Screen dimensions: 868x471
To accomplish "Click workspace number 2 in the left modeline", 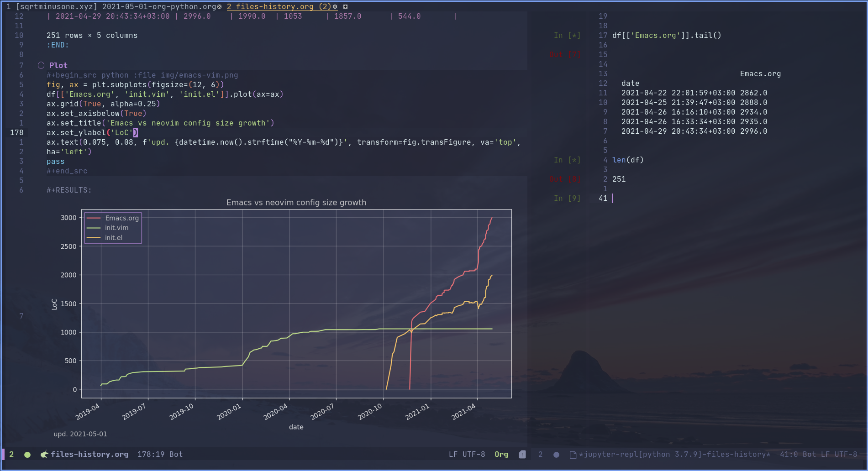I will coord(11,454).
